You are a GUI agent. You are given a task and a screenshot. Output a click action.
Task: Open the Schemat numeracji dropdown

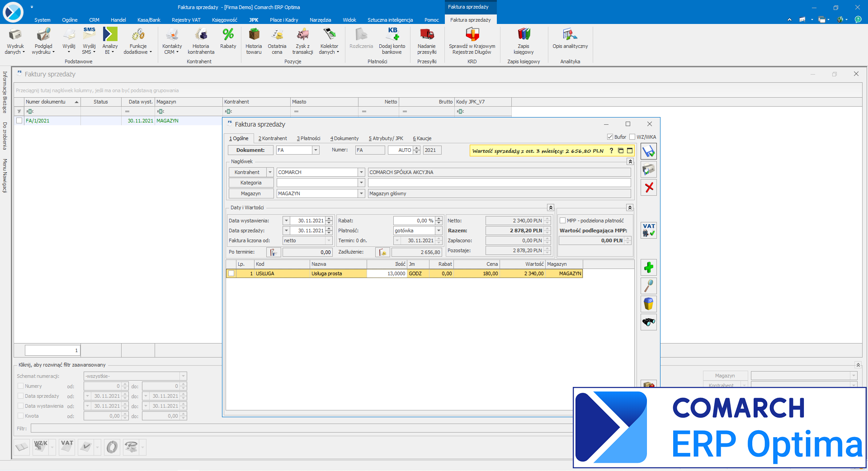pos(183,376)
